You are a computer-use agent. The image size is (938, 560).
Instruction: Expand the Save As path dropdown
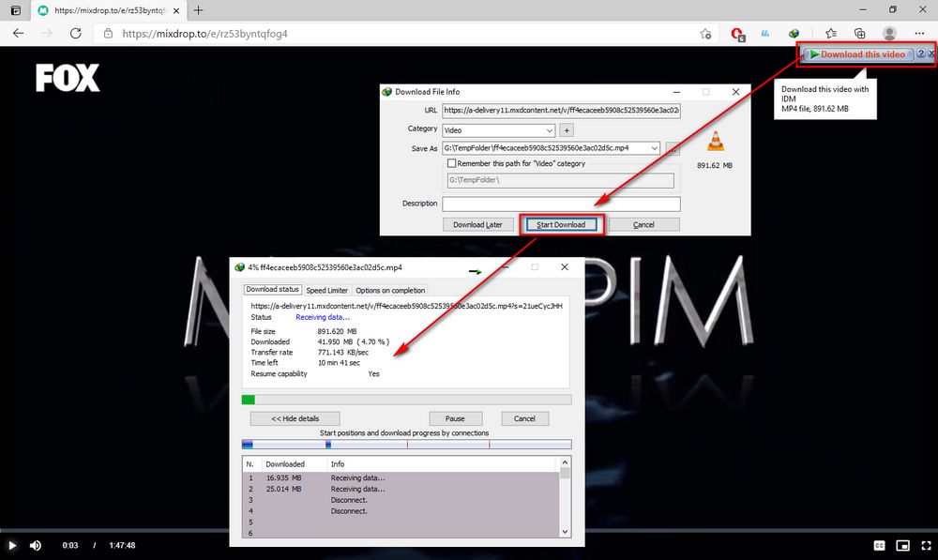coord(654,148)
